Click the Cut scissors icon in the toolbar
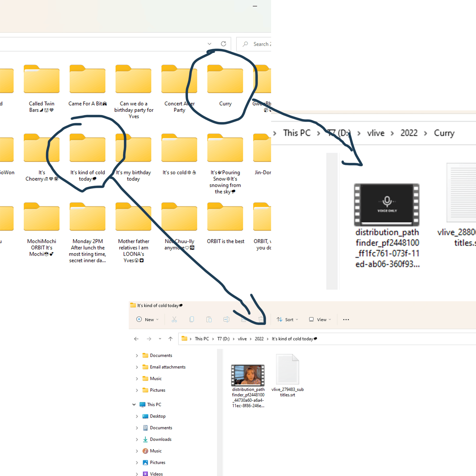The image size is (476, 476). (x=174, y=320)
